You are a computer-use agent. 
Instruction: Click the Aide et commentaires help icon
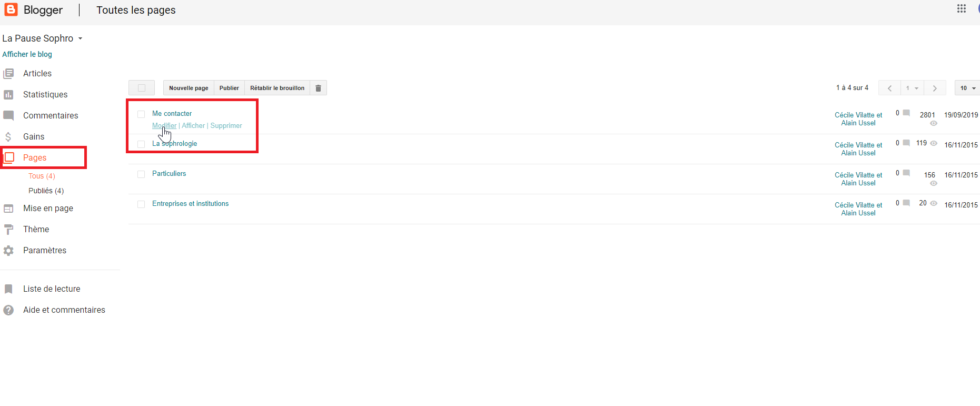click(x=8, y=310)
